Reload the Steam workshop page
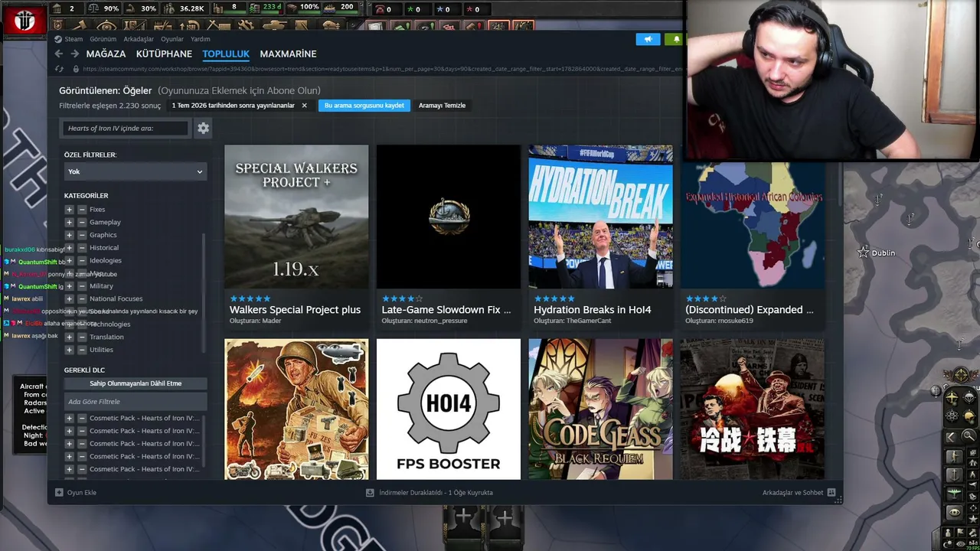This screenshot has height=551, width=980. [x=60, y=69]
